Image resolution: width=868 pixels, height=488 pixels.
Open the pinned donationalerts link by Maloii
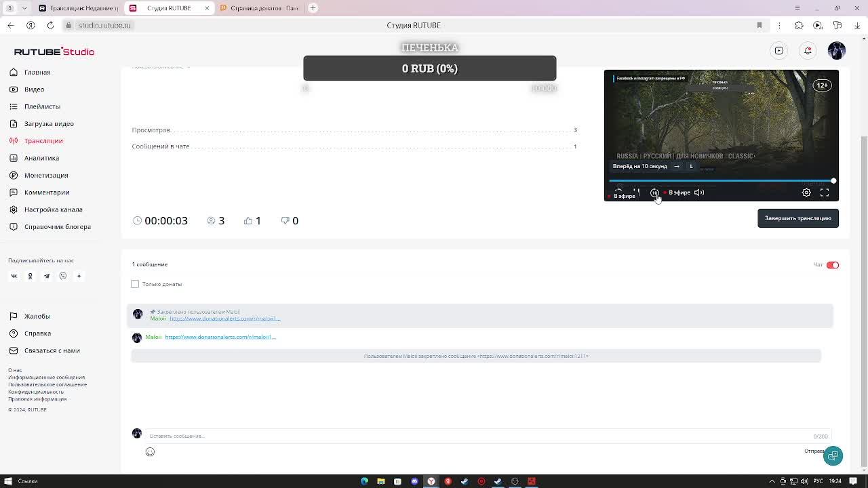[x=225, y=319]
